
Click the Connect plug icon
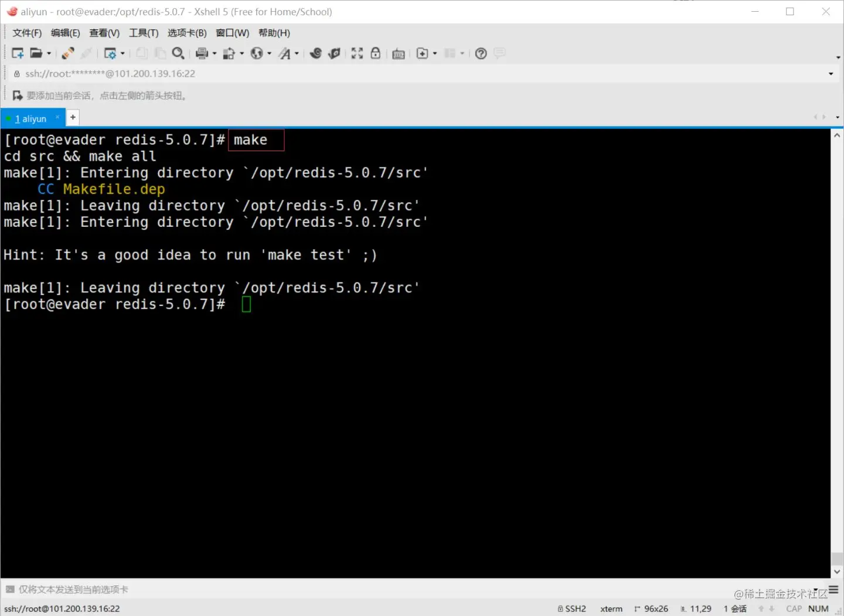click(x=68, y=53)
